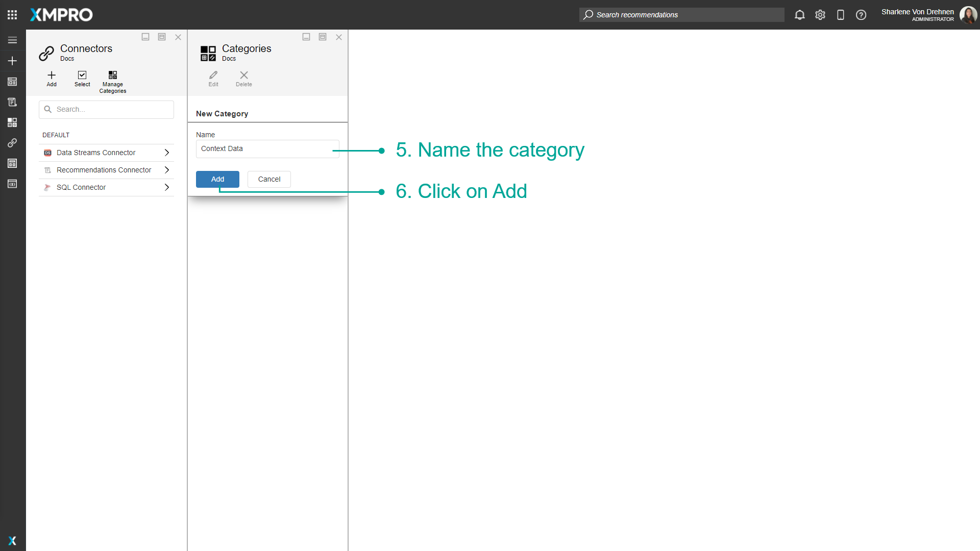Expand the Recommendations Connector entry
This screenshot has width=980, height=551.
coord(166,169)
